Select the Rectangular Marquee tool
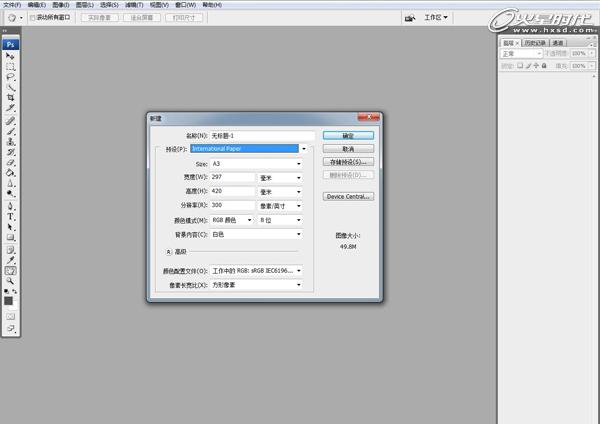 (x=10, y=67)
